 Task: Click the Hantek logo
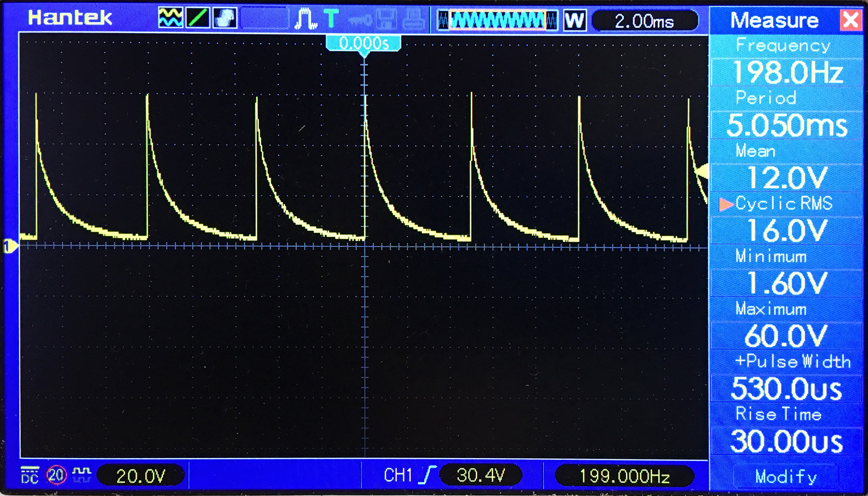coord(70,18)
